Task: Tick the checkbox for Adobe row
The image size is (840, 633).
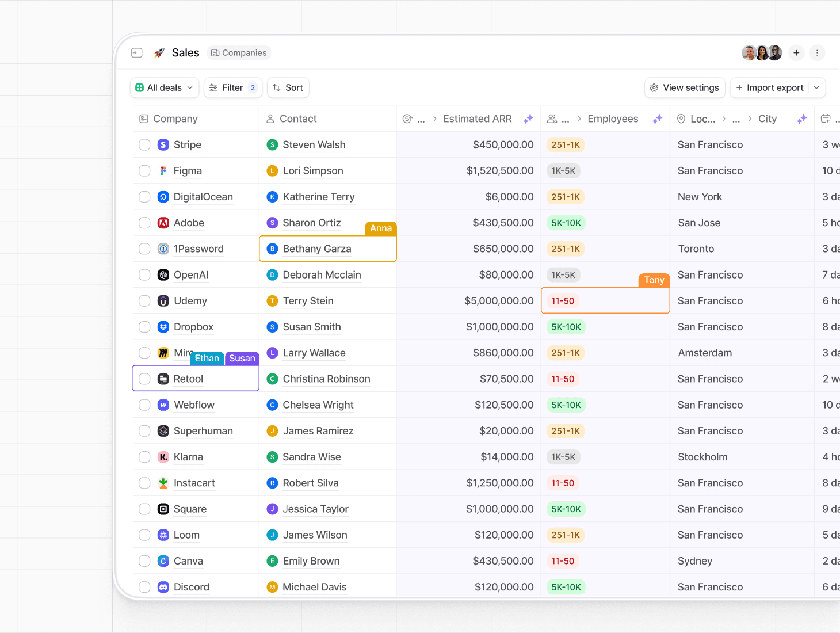Action: (x=144, y=223)
